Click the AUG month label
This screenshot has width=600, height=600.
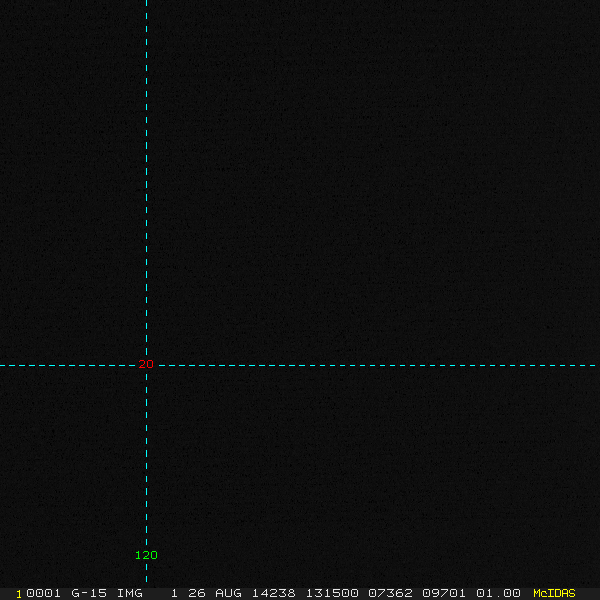(228, 593)
